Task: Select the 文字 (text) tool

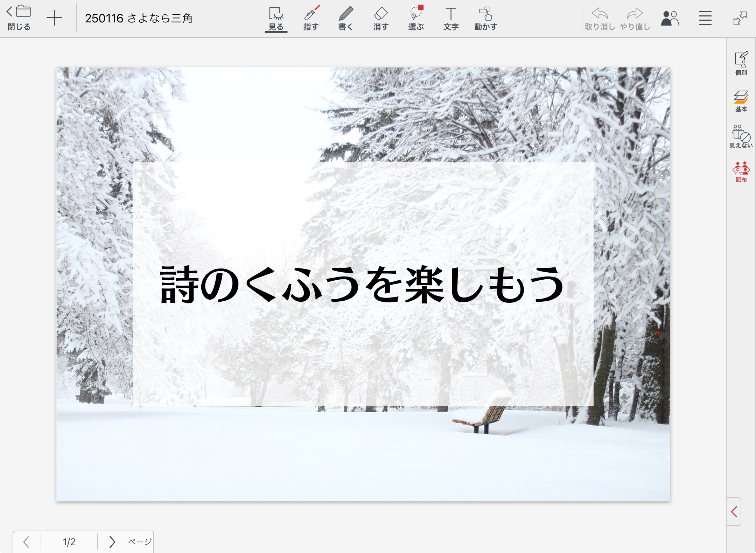Action: 451,18
